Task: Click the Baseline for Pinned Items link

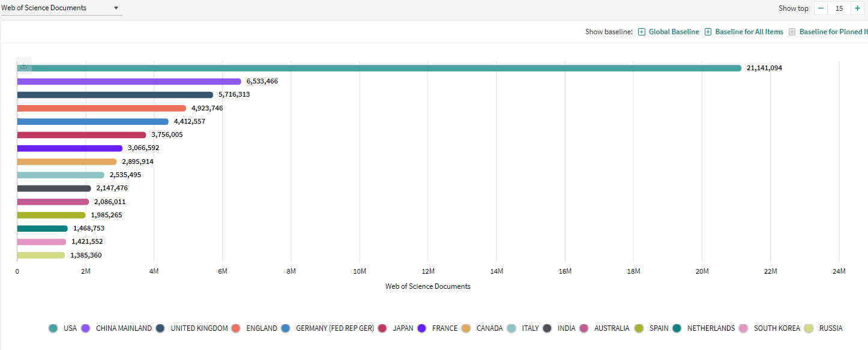Action: (x=834, y=32)
